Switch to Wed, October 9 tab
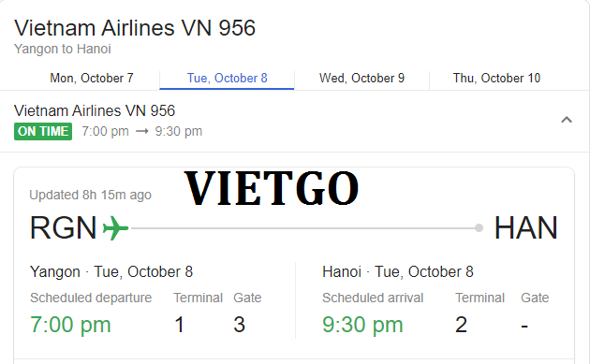This screenshot has width=590, height=364. click(x=361, y=79)
